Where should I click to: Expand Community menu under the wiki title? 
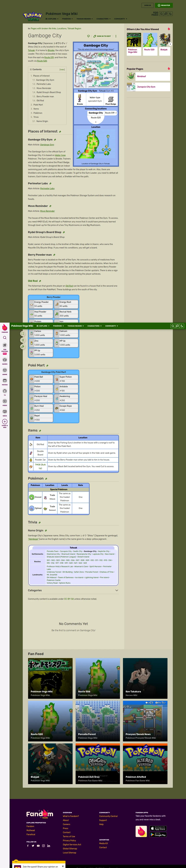[x=121, y=19]
